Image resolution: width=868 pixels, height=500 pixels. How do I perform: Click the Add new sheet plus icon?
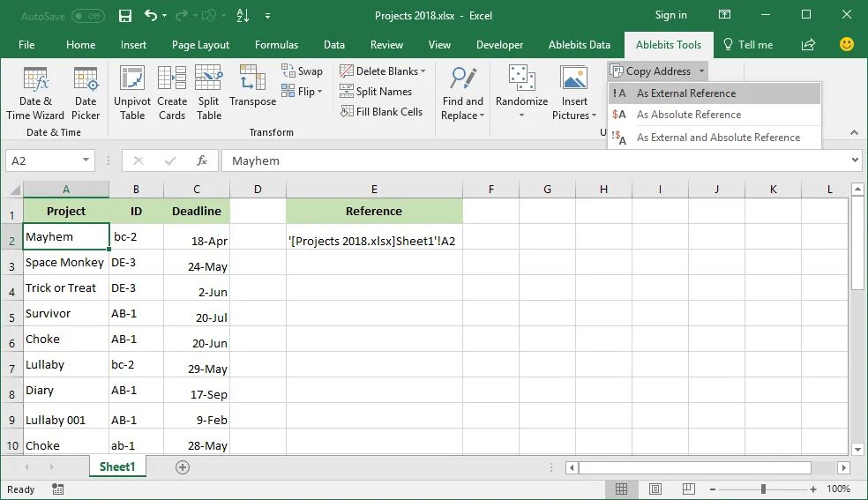coord(182,467)
